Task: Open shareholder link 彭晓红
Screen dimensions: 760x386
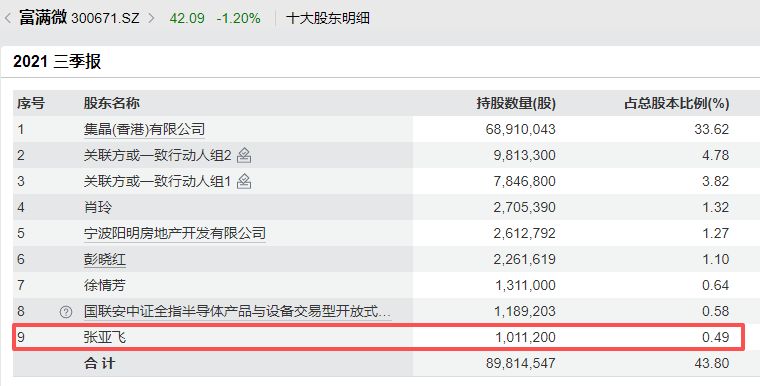Action: click(x=105, y=259)
